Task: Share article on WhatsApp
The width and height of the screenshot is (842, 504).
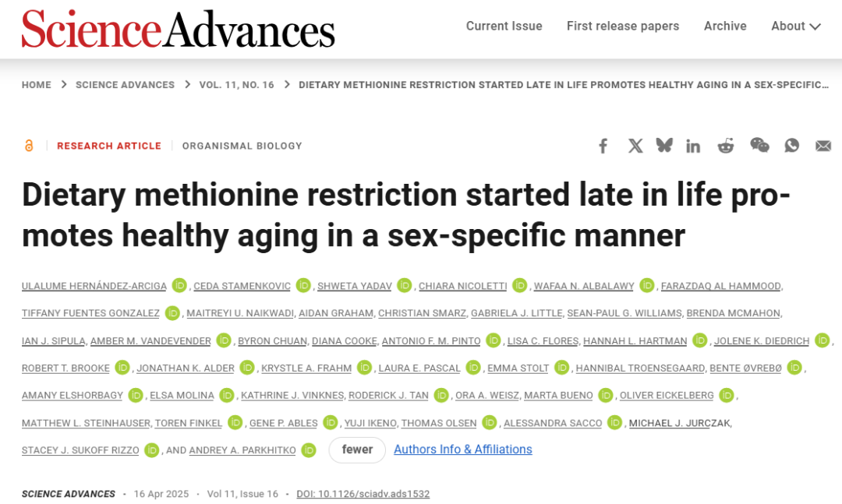Action: pyautogui.click(x=792, y=146)
